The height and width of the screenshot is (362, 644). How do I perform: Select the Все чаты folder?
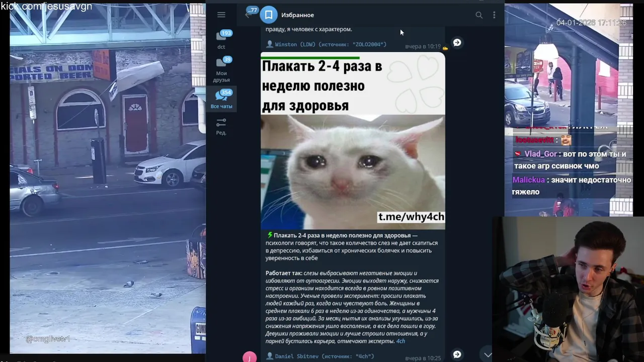221,99
